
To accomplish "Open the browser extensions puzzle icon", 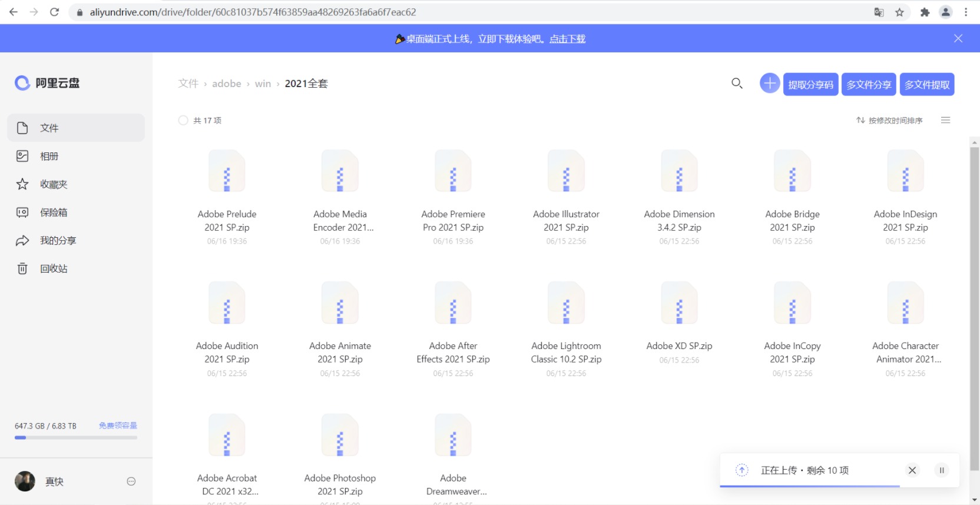I will pyautogui.click(x=925, y=12).
